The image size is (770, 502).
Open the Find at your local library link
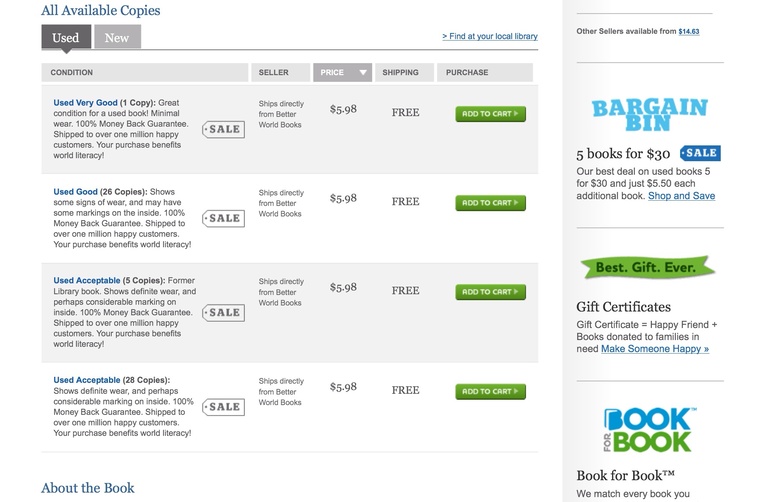click(x=490, y=36)
